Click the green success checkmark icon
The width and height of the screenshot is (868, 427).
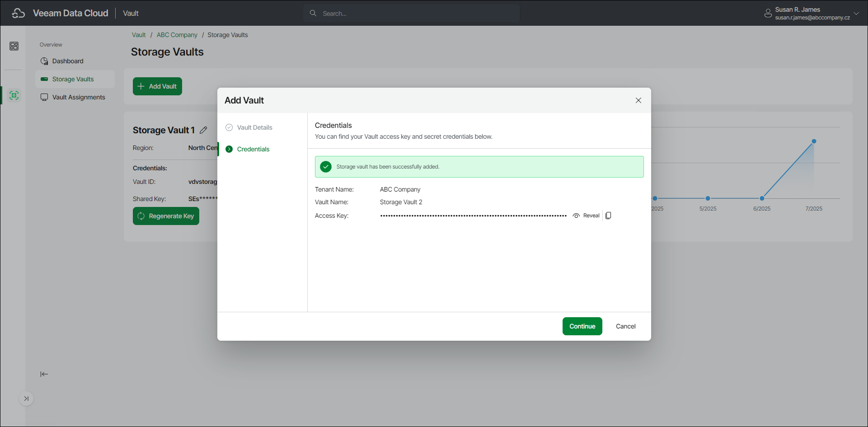pos(326,167)
